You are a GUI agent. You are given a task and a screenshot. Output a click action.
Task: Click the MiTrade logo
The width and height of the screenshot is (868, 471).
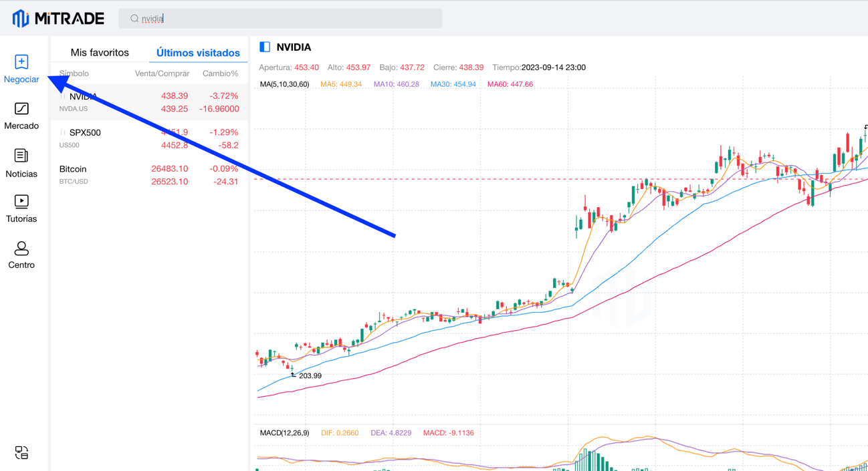[58, 19]
